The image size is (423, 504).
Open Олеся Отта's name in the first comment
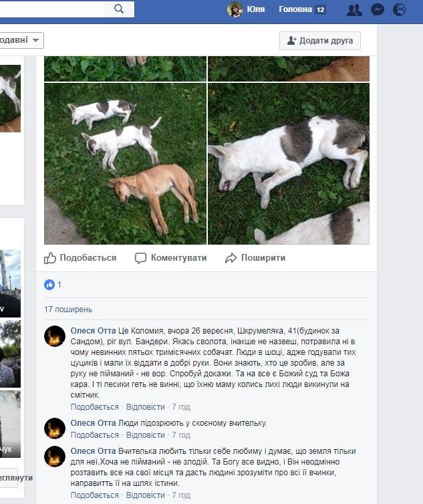93,331
